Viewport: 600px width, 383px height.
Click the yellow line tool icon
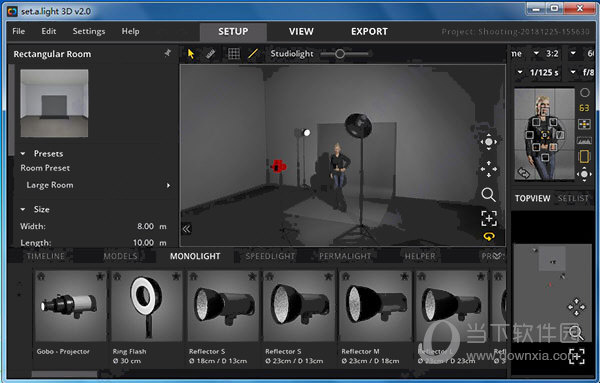(253, 54)
